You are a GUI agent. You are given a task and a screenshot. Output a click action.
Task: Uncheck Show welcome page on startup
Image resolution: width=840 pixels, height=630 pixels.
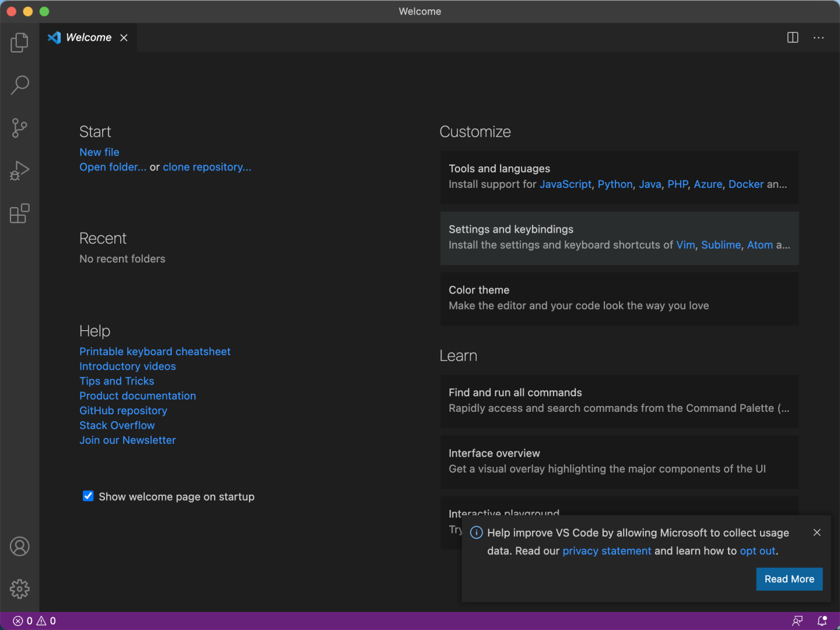(88, 496)
